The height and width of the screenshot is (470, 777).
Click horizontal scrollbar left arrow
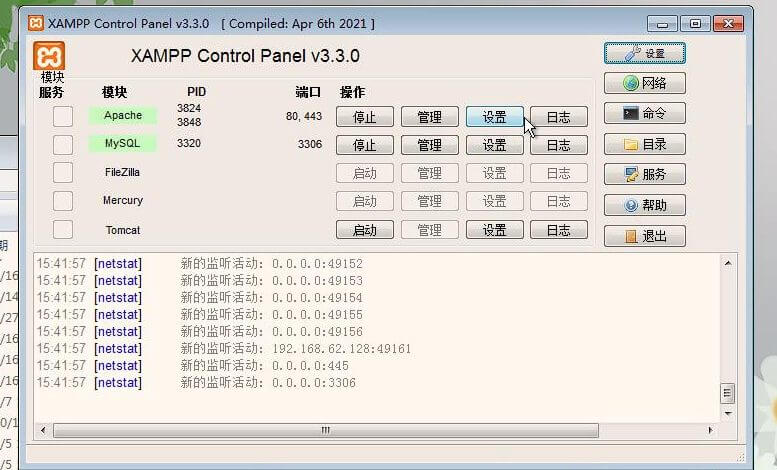pyautogui.click(x=43, y=430)
